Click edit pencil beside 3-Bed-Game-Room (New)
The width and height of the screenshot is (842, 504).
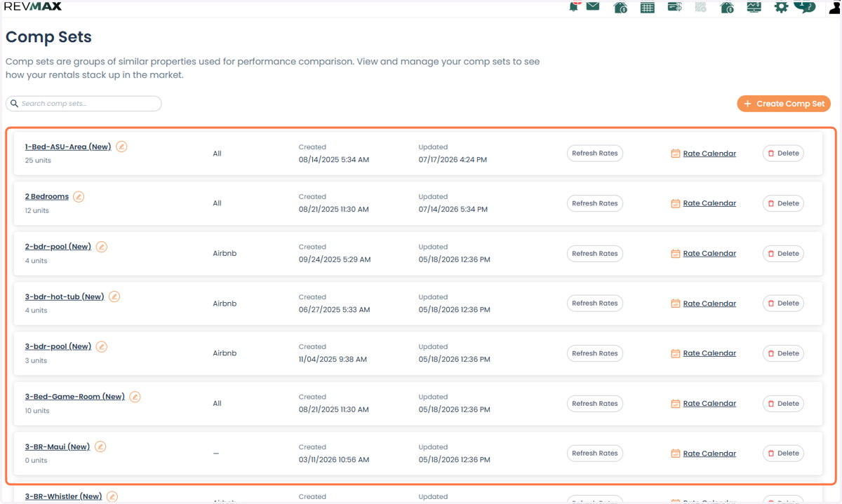(135, 397)
